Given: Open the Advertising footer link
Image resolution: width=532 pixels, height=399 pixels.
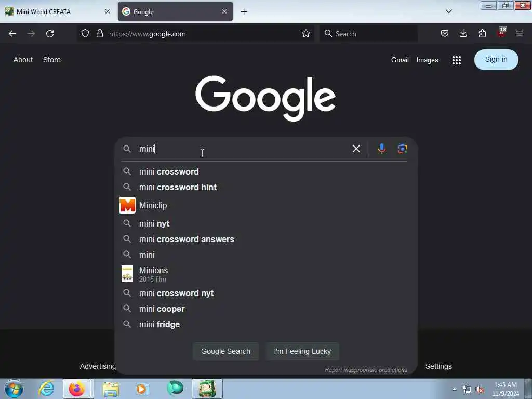Looking at the screenshot, I should 98,366.
